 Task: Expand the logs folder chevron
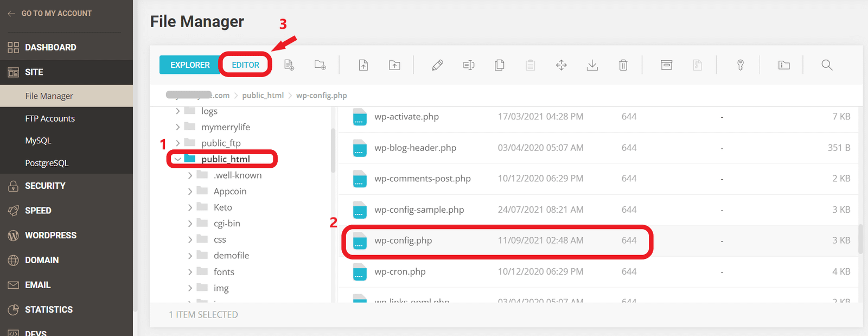pyautogui.click(x=177, y=111)
